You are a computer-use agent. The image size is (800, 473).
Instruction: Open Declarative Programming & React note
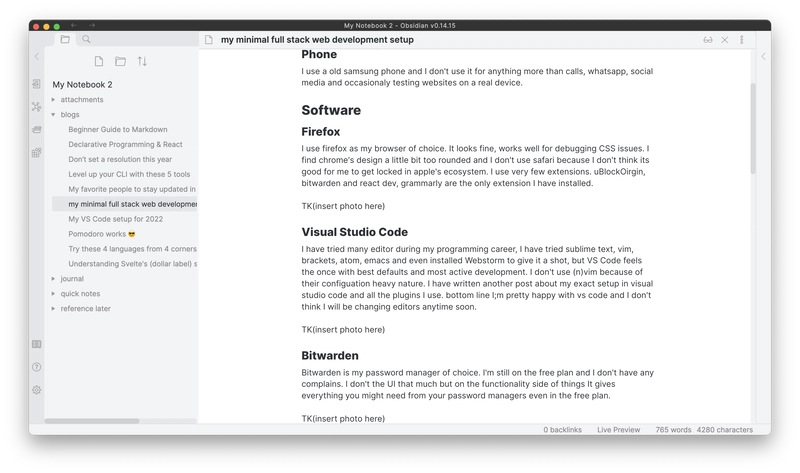(x=126, y=144)
